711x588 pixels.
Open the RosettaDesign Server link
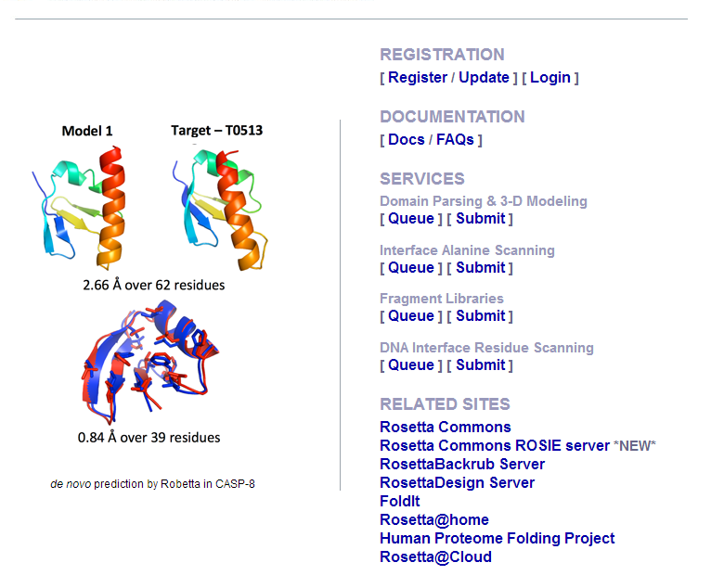(x=457, y=483)
